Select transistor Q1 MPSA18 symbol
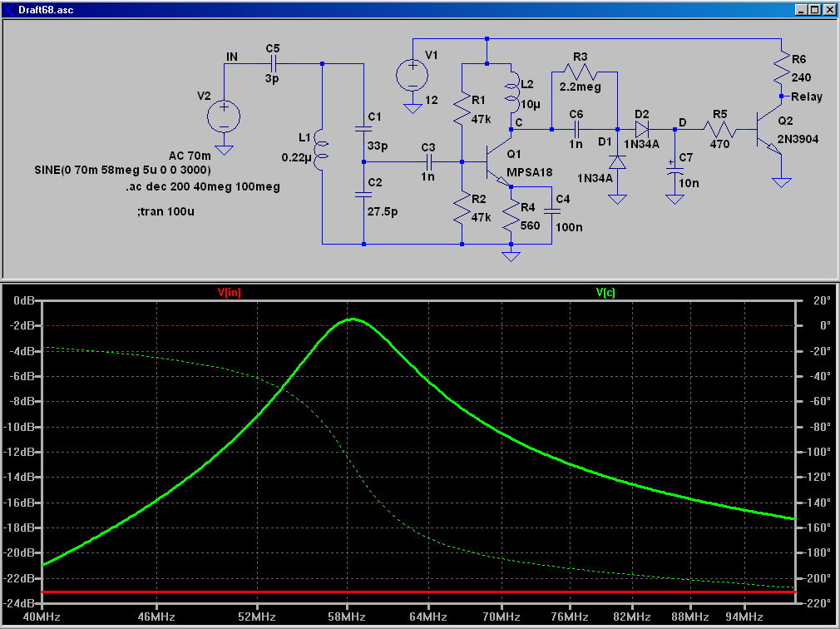The width and height of the screenshot is (840, 629). [x=497, y=161]
